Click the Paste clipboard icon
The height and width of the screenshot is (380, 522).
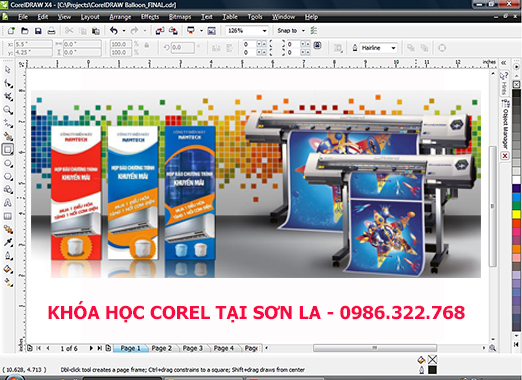coord(96,31)
